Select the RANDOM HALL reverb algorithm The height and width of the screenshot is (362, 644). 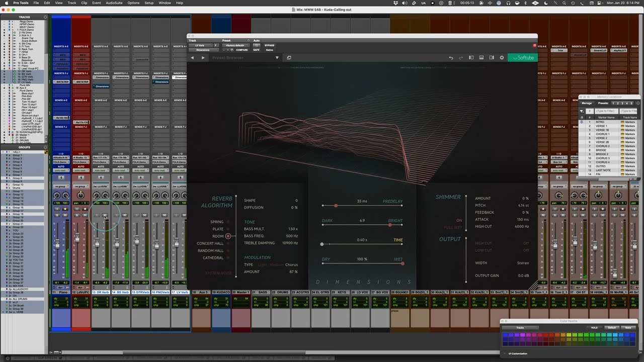(211, 251)
